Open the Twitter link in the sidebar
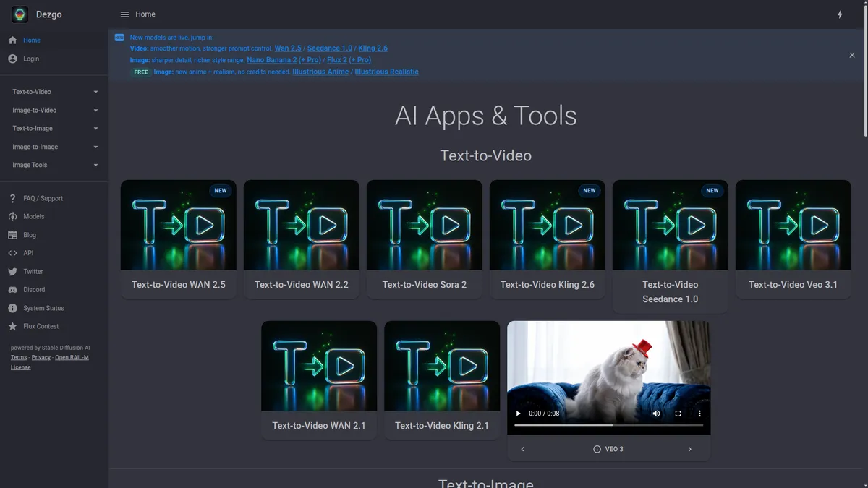Screen dimensions: 868x488 click(33, 272)
